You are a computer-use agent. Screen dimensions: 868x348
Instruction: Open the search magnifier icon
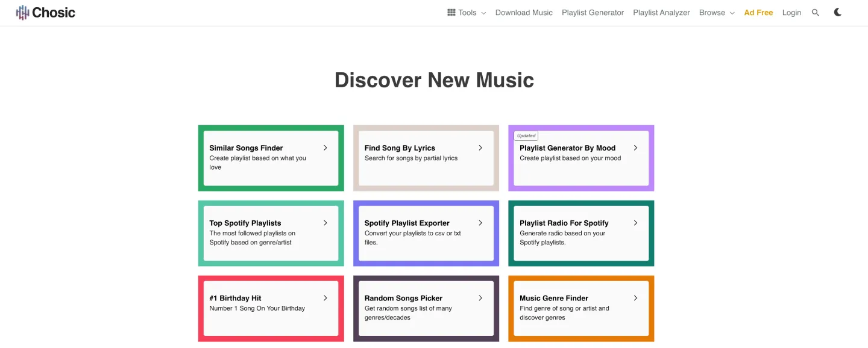(x=816, y=13)
